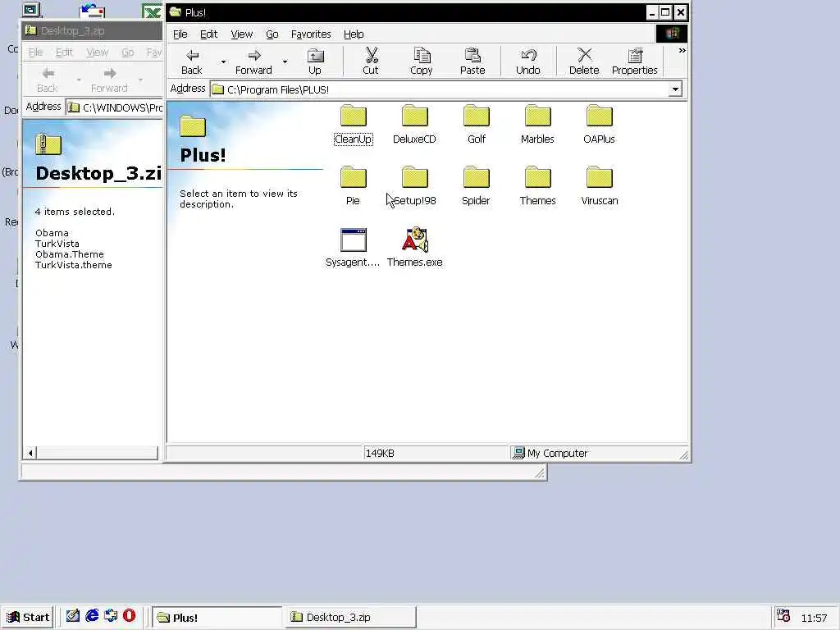Image resolution: width=840 pixels, height=630 pixels.
Task: Open the View menu in Plus!
Action: (242, 34)
